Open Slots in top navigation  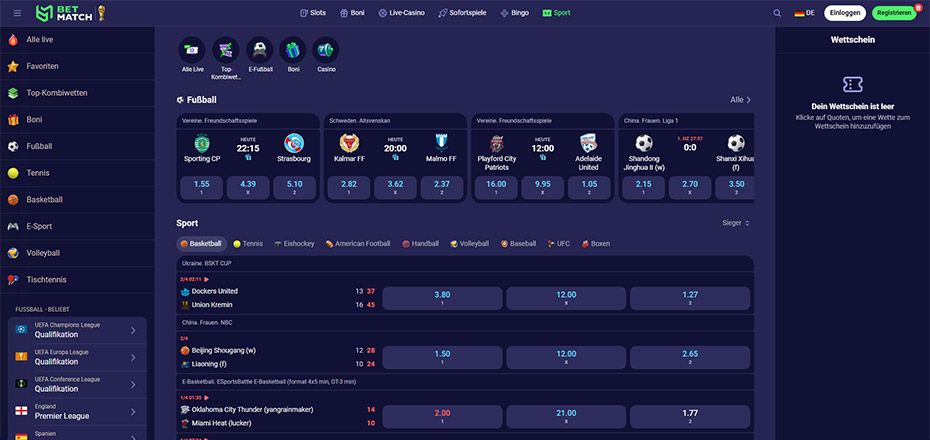click(x=313, y=12)
